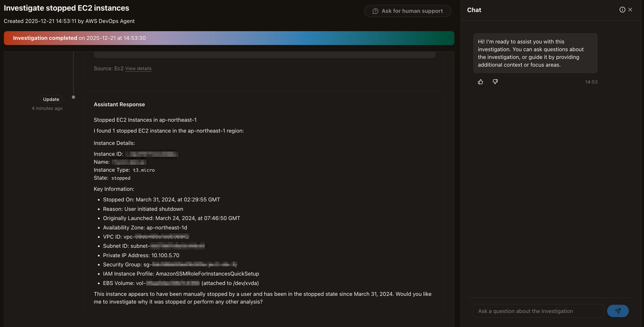The height and width of the screenshot is (327, 644).
Task: Click the timeline dot beside Update
Action: 74,97
